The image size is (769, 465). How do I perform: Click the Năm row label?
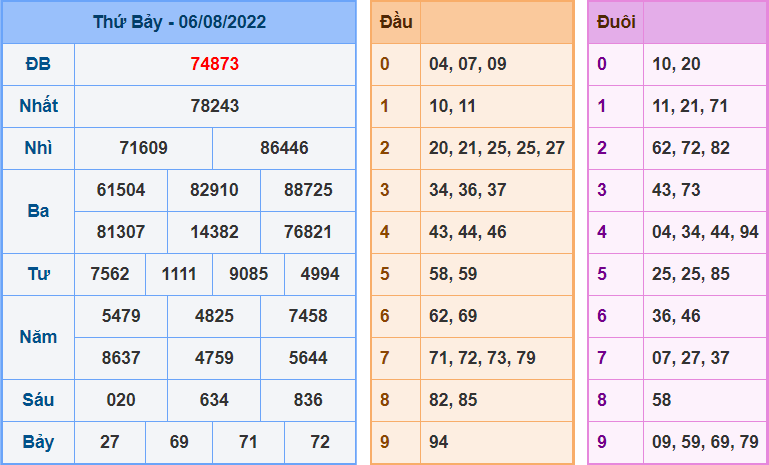[38, 337]
